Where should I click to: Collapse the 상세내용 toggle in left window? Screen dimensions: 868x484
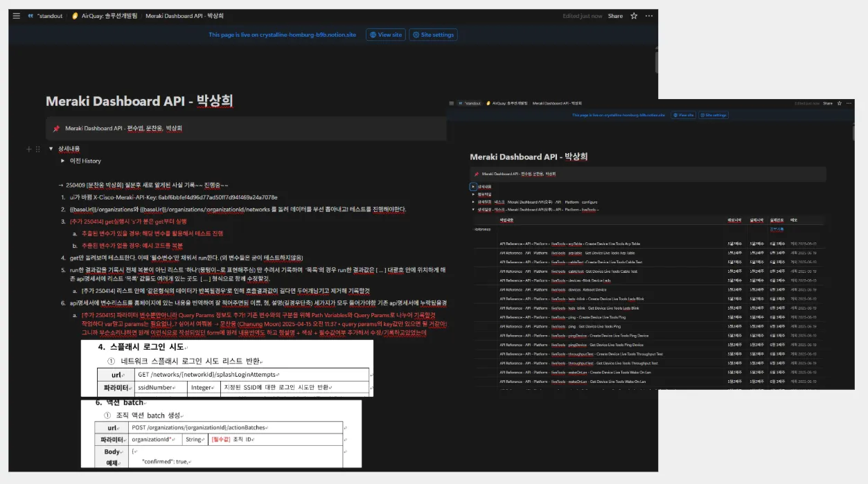tap(51, 149)
